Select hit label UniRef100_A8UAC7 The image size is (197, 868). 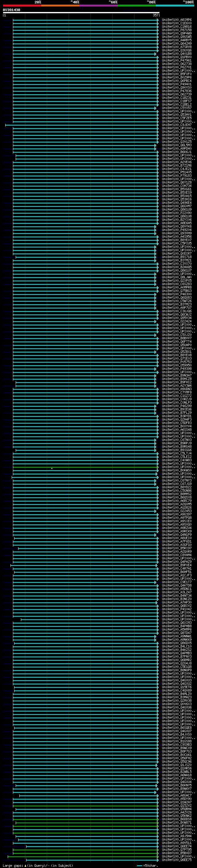[176, 795]
